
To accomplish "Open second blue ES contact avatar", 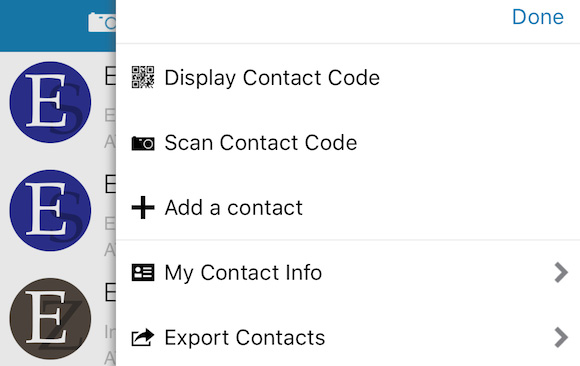I will click(x=50, y=210).
